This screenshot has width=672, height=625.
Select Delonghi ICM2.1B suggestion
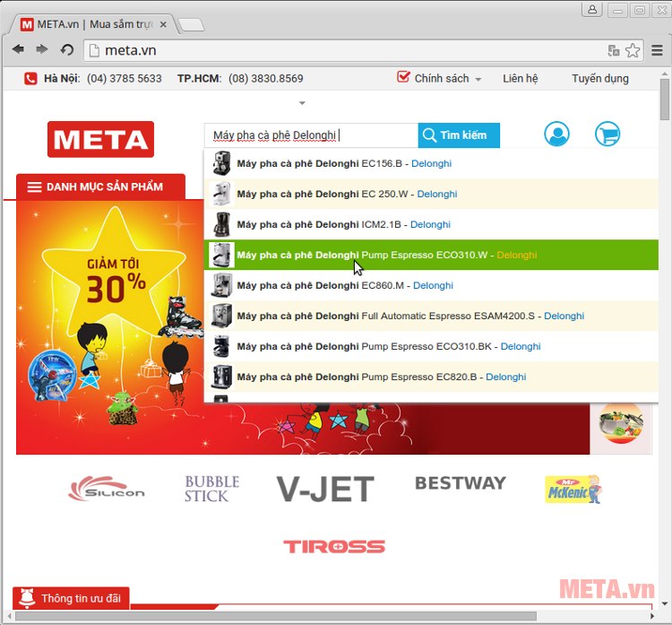pos(431,224)
